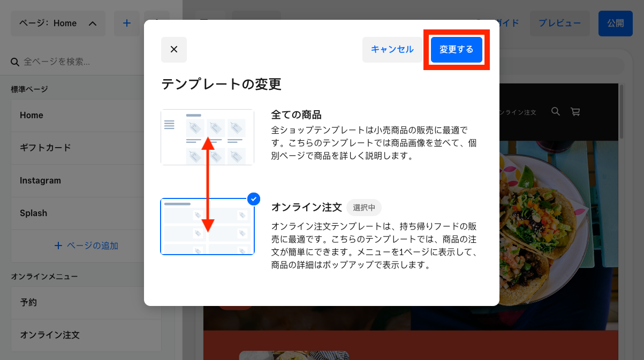Close the template change dialog with X
Image resolution: width=644 pixels, height=360 pixels.
[173, 50]
